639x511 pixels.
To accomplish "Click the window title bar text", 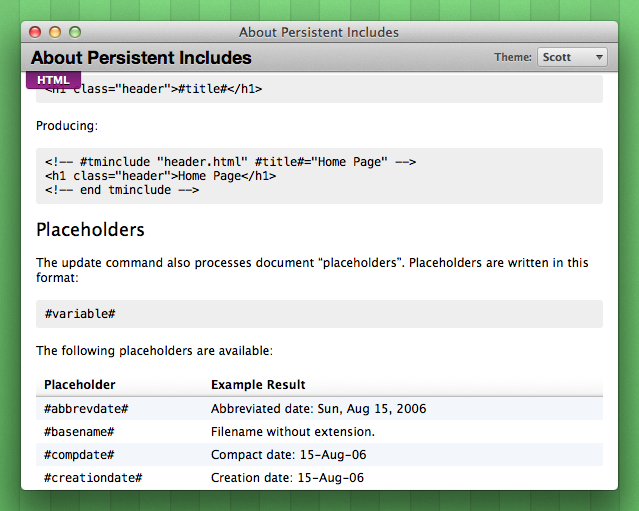I will point(319,32).
